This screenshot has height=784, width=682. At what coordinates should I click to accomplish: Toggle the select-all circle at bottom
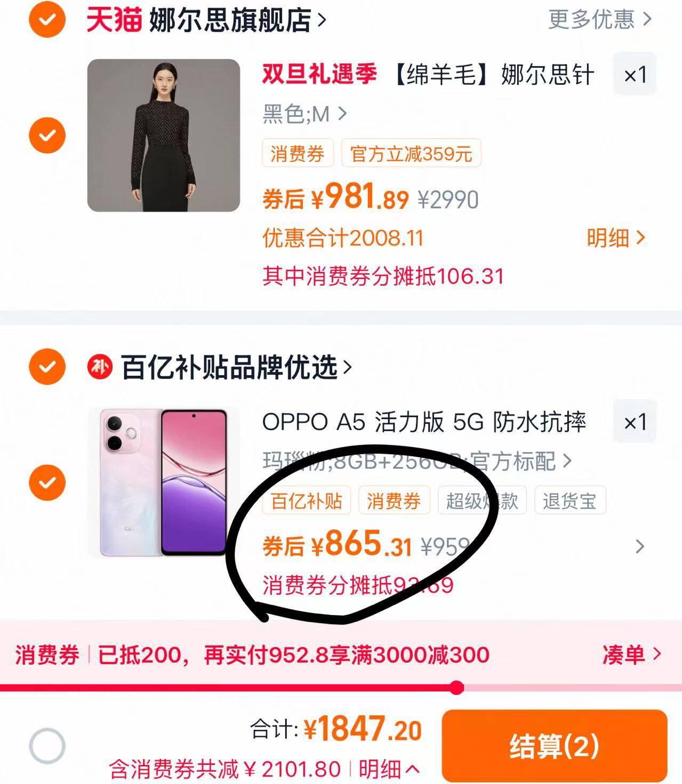[x=47, y=746]
